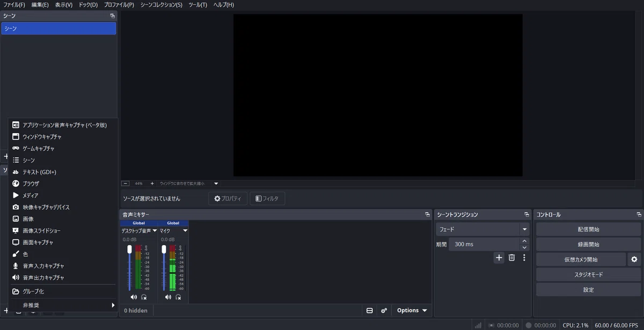Open ファイル(F) menu
Viewport: 644px width, 330px height.
[x=14, y=5]
